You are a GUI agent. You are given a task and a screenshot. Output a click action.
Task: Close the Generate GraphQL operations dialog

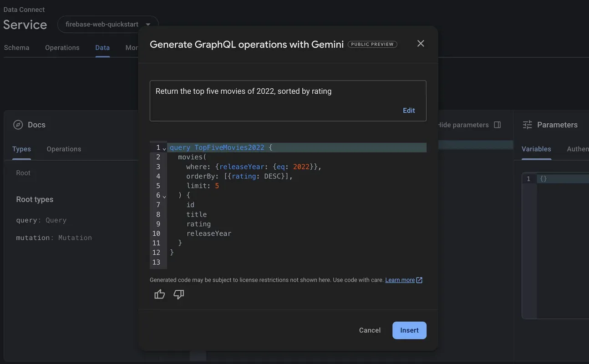click(421, 43)
